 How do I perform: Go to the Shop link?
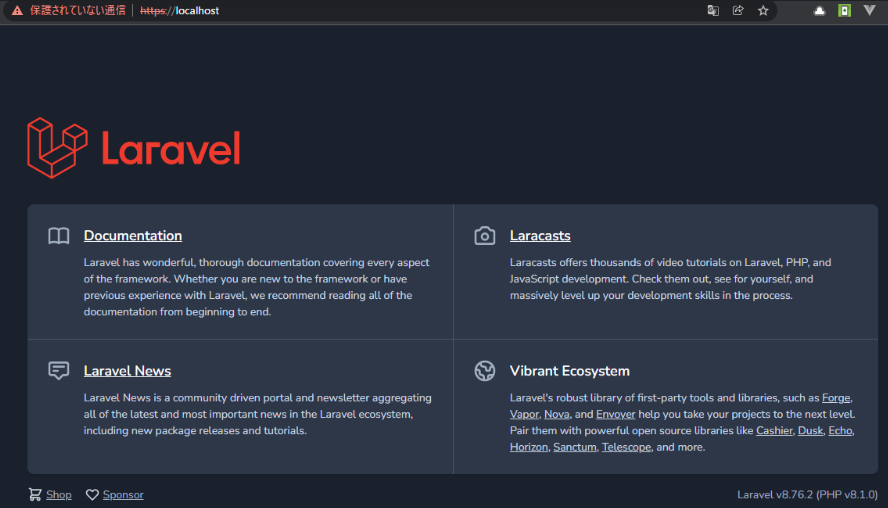click(59, 495)
